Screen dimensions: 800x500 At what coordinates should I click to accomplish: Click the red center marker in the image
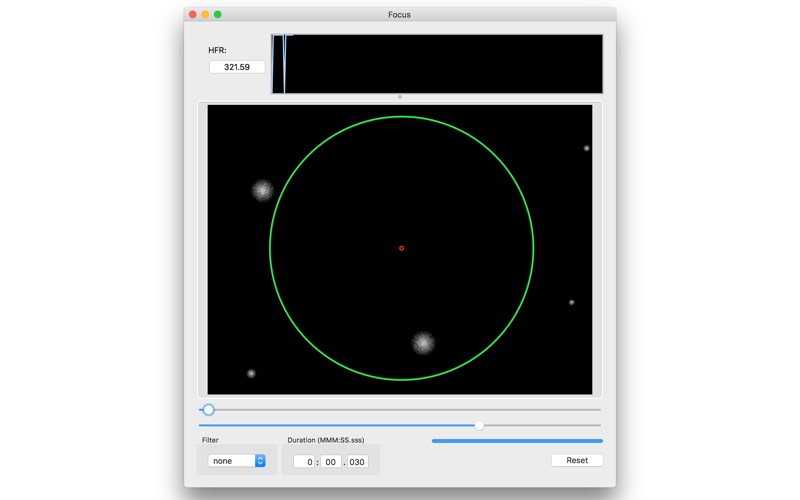pyautogui.click(x=402, y=248)
